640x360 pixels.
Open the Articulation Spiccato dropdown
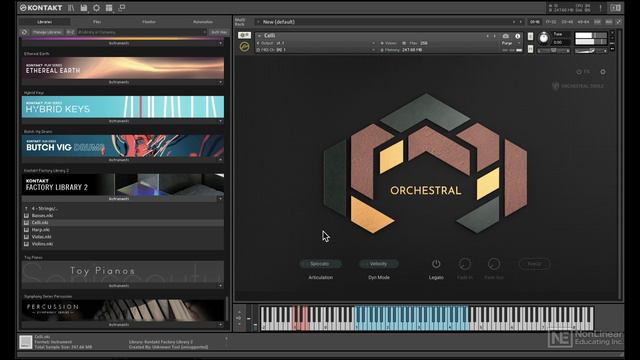(320, 264)
